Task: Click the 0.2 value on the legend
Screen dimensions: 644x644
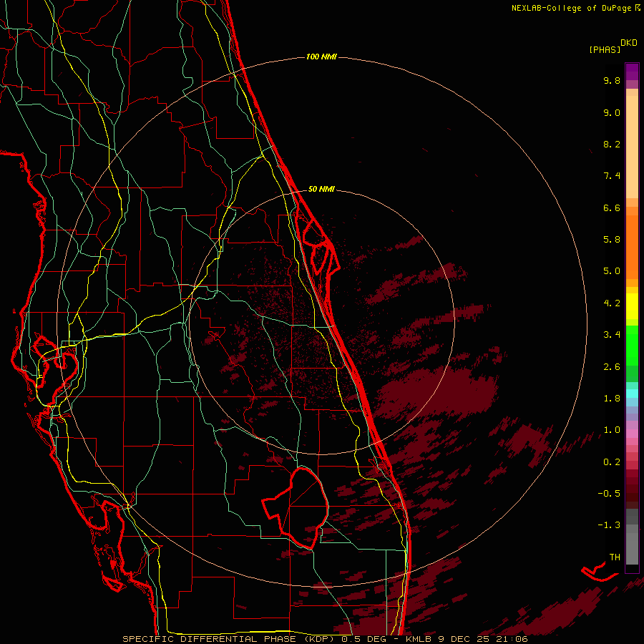Action: click(x=612, y=462)
